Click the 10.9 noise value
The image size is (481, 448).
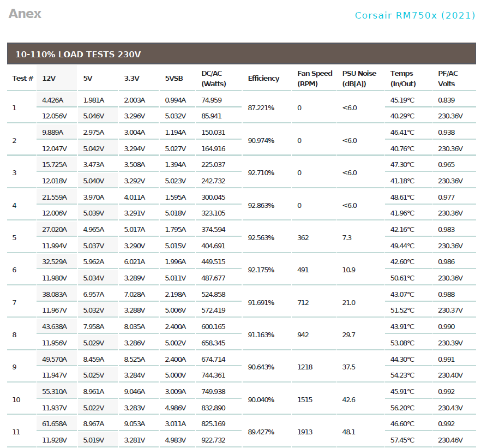(349, 270)
